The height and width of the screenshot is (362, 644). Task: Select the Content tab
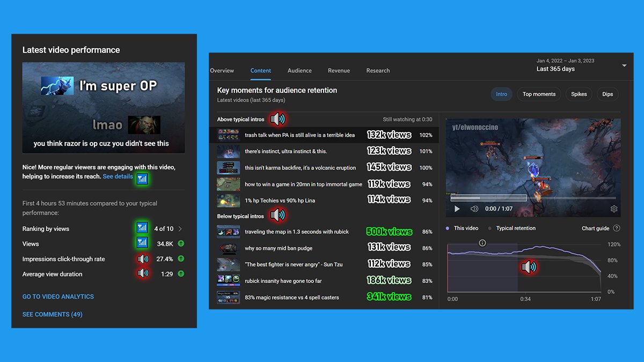[x=261, y=70]
